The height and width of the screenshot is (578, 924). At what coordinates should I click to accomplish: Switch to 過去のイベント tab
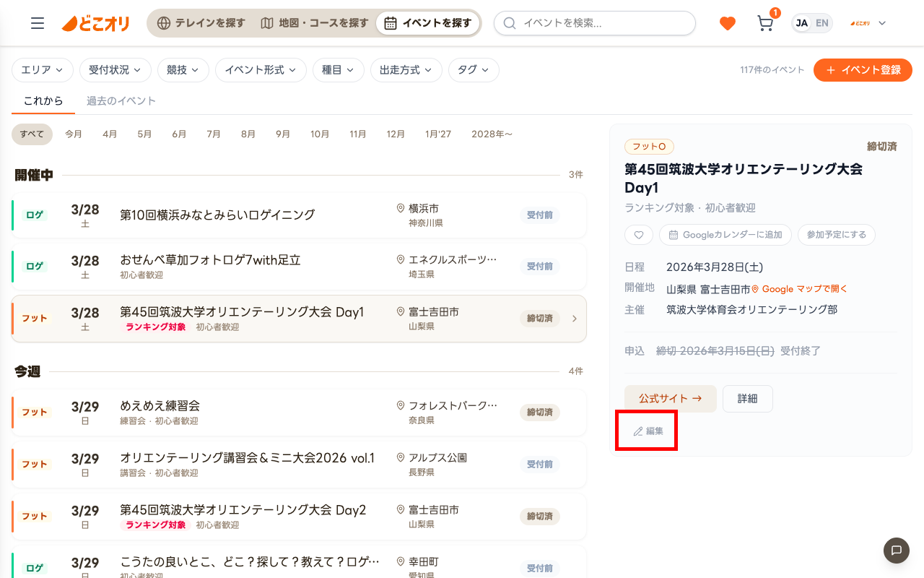coord(121,101)
